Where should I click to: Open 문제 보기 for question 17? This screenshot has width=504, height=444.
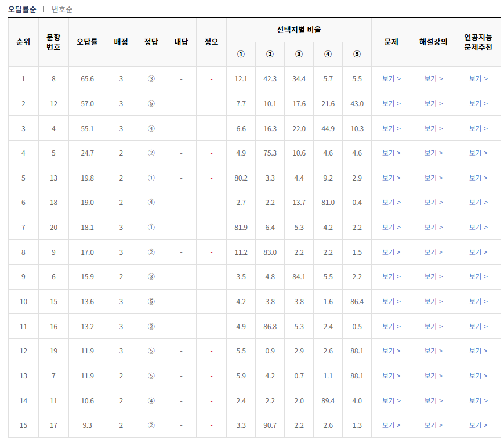[391, 425]
